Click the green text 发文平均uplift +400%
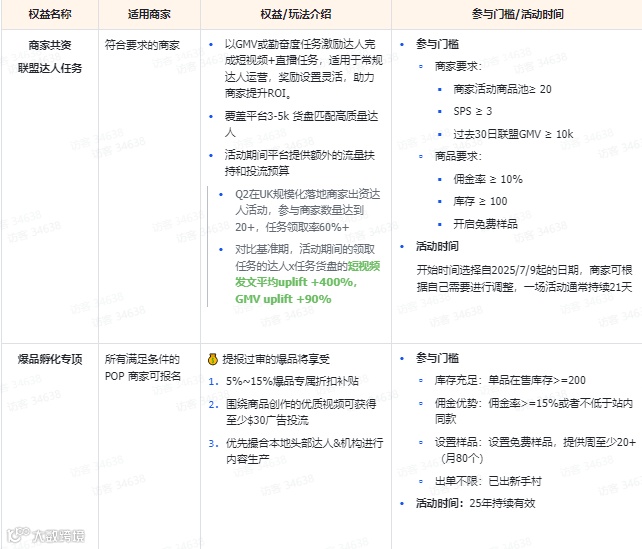This screenshot has width=642, height=549. tap(296, 282)
